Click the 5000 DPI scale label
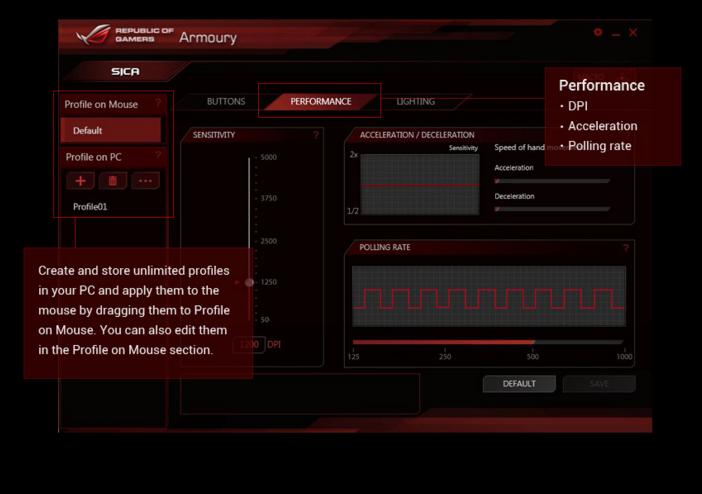Screen dimensions: 702x494 click(x=269, y=157)
